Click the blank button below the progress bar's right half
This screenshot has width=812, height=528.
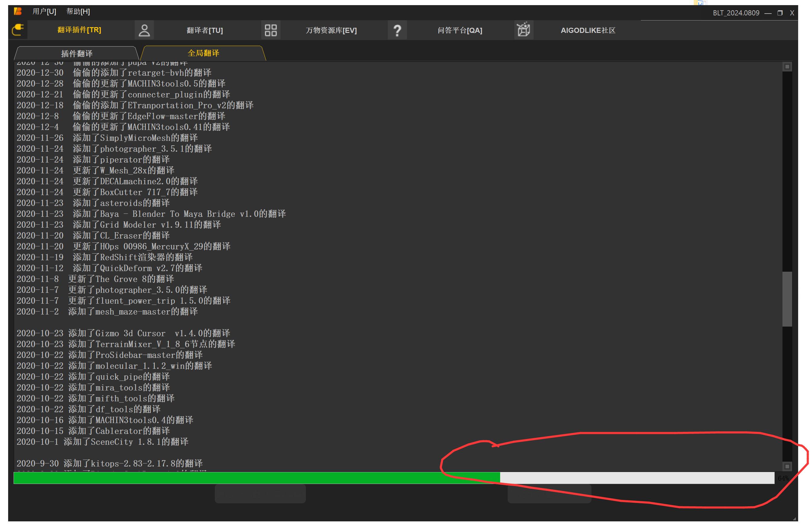[549, 494]
